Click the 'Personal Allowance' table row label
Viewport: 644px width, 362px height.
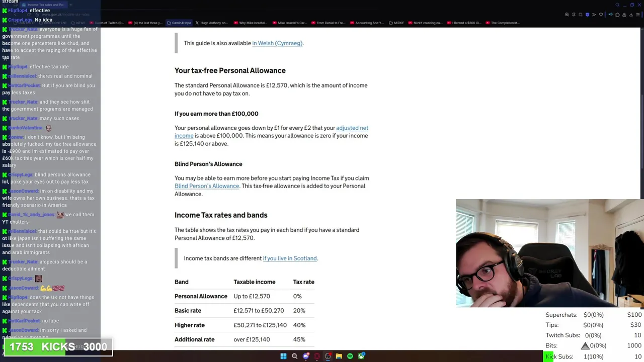click(x=201, y=296)
